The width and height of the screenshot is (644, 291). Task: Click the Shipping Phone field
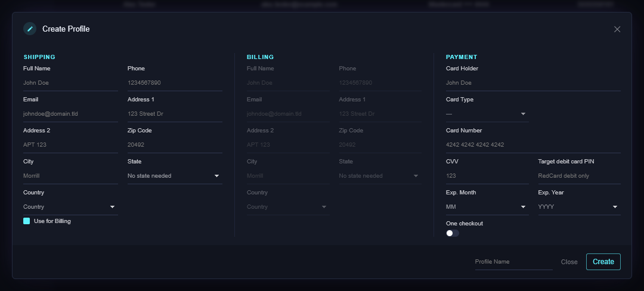click(x=175, y=83)
